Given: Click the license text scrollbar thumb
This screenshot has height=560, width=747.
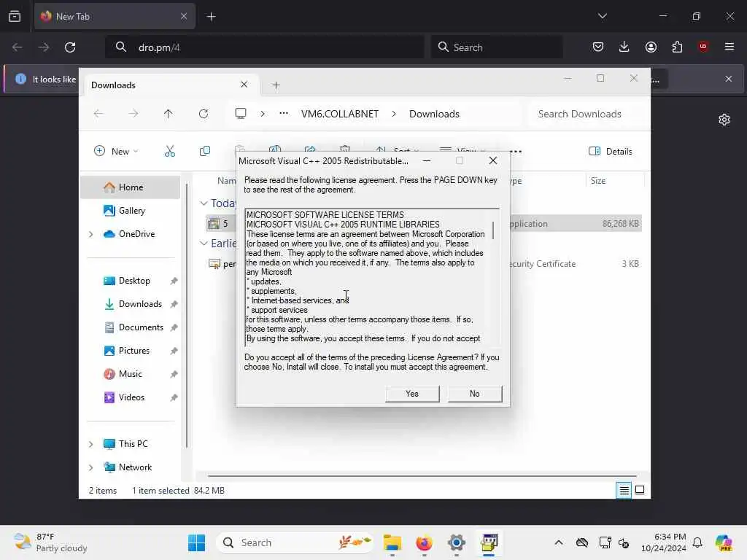Looking at the screenshot, I should pyautogui.click(x=493, y=230).
